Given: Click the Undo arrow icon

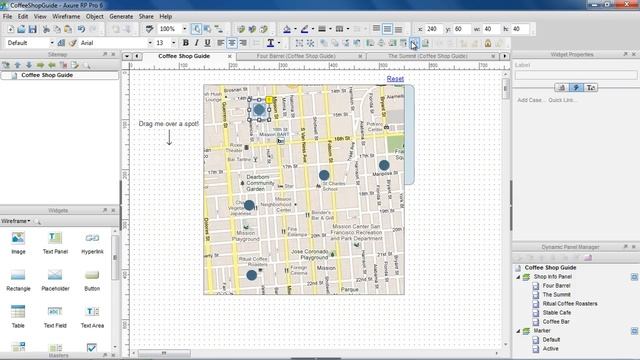Looking at the screenshot, I should [81, 29].
